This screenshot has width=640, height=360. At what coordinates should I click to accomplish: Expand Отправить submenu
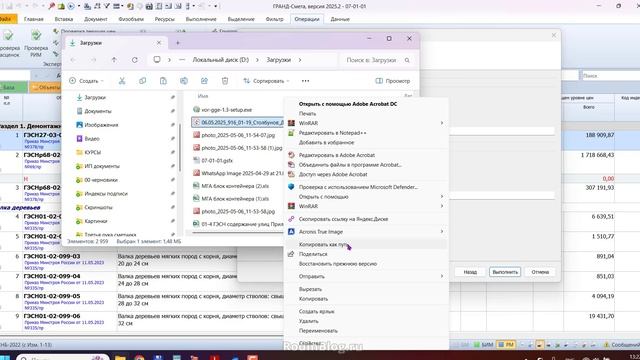(442, 276)
